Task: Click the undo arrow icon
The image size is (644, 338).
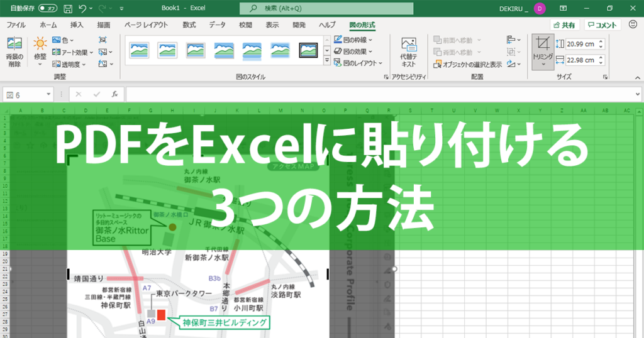Action: [x=82, y=8]
